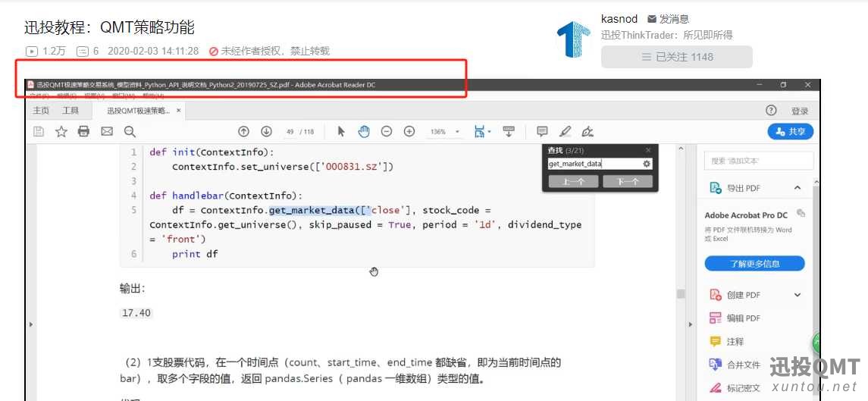Screen dimensions: 868x401
Task: Send file by email envelope icon
Action: pos(107,132)
